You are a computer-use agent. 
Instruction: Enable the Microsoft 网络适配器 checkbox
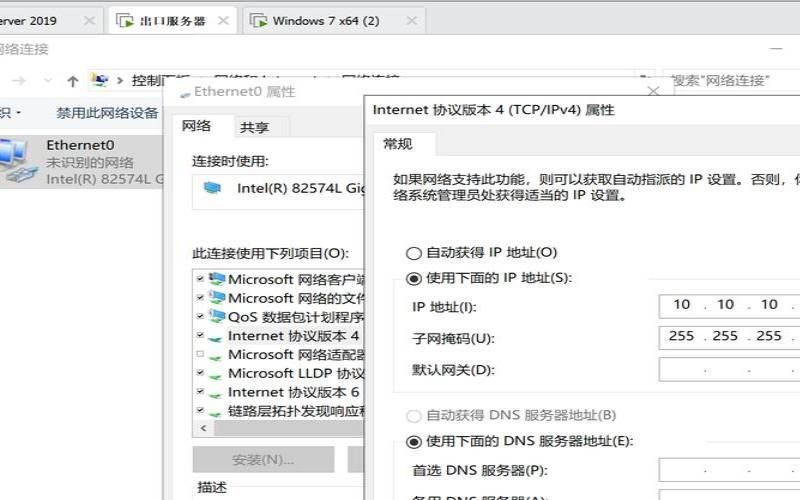[x=200, y=355]
